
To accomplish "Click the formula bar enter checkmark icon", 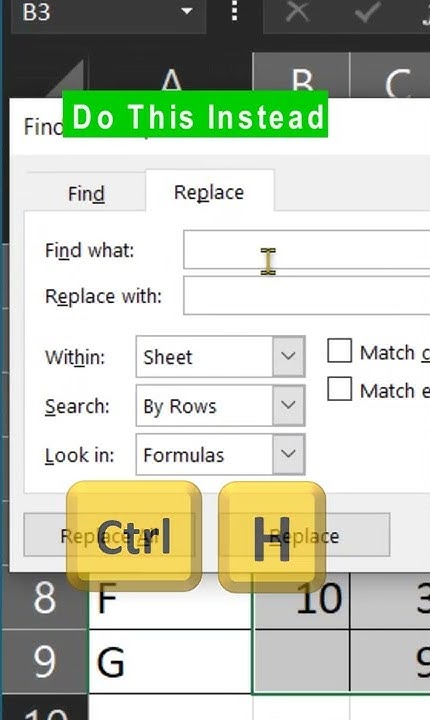I will [368, 11].
